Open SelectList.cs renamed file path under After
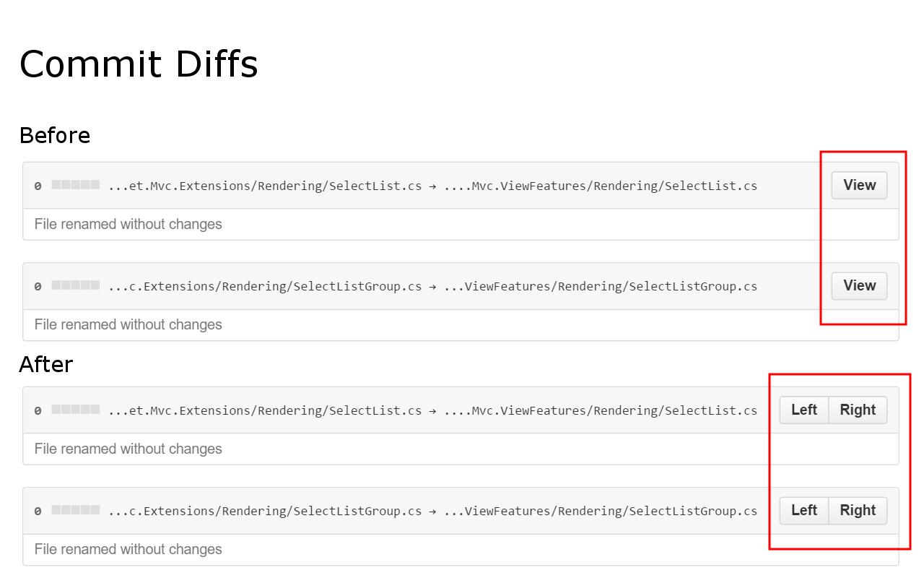The height and width of the screenshot is (578, 924). coord(432,410)
